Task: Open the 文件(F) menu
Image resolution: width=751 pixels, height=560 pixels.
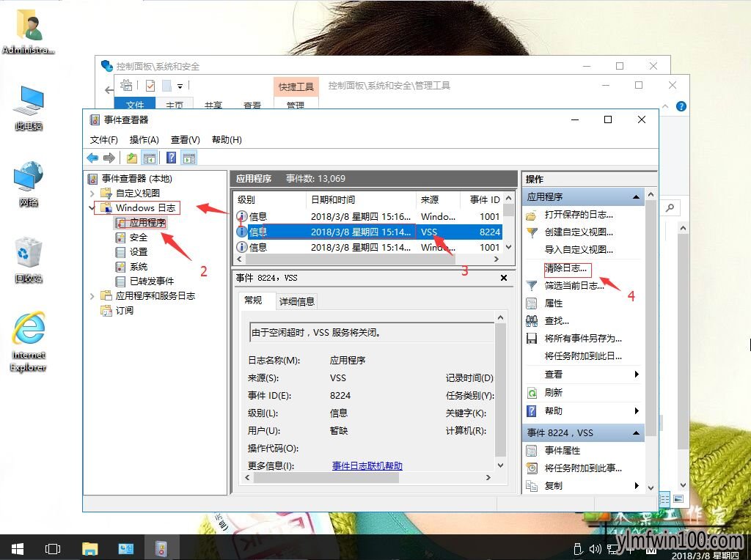Action: [x=104, y=140]
